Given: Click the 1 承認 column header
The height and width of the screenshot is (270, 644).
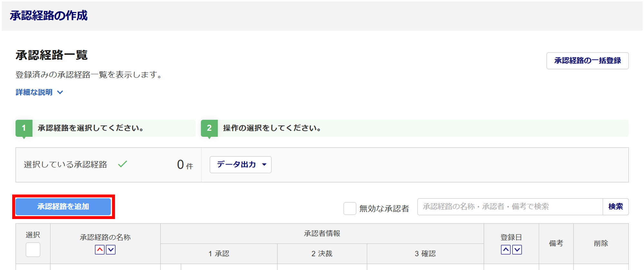Looking at the screenshot, I should click(x=219, y=254).
